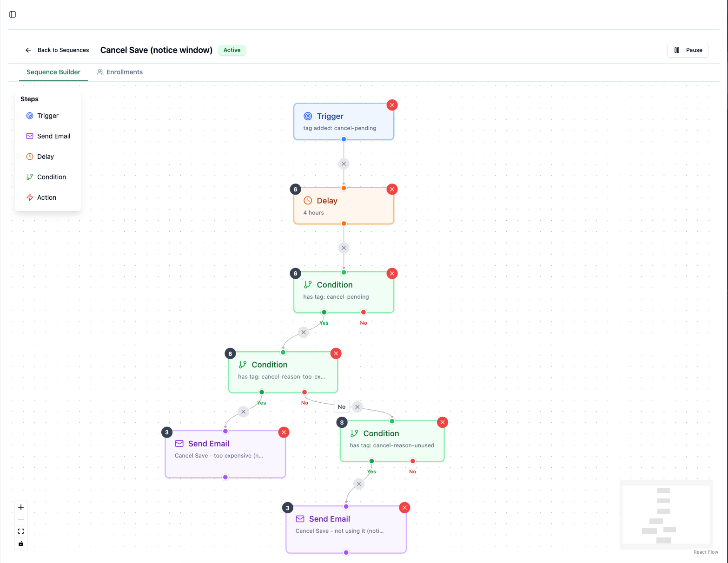Switch to the Enrollments tab
Image resolution: width=728 pixels, height=563 pixels.
120,72
